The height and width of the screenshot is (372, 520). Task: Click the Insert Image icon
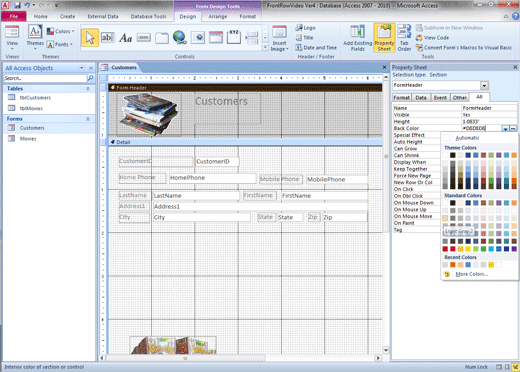pos(279,38)
